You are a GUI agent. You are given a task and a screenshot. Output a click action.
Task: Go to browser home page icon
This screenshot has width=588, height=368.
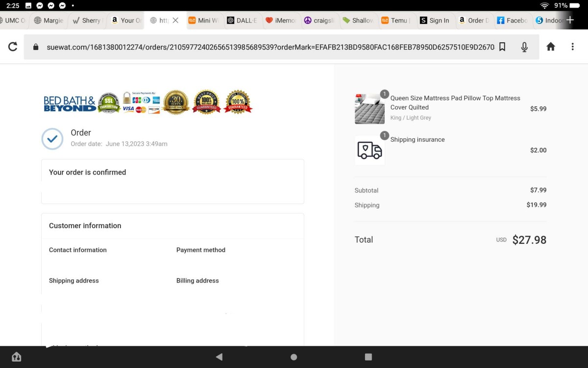(551, 47)
